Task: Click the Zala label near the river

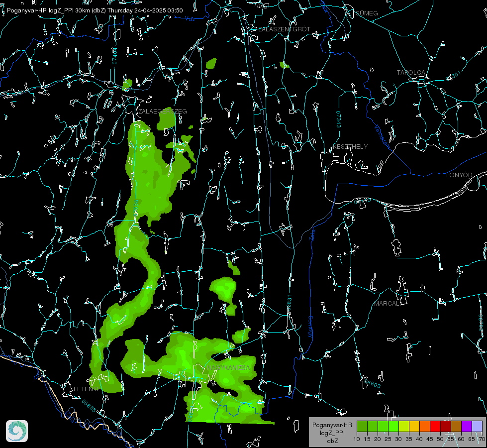Action: 312,234
